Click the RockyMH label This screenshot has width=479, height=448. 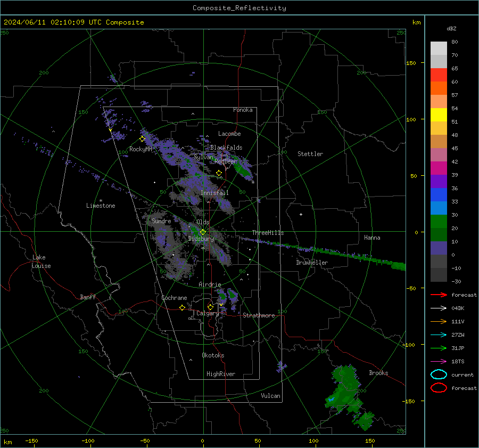click(x=141, y=149)
